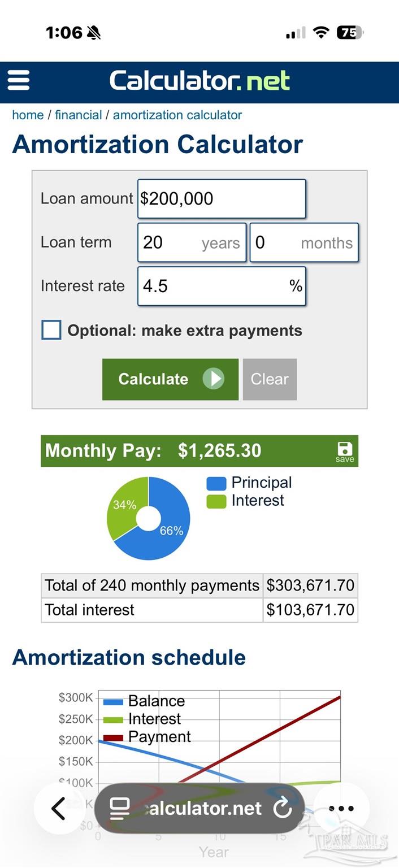Click the Interest rate input field
399x868 pixels.
222,286
